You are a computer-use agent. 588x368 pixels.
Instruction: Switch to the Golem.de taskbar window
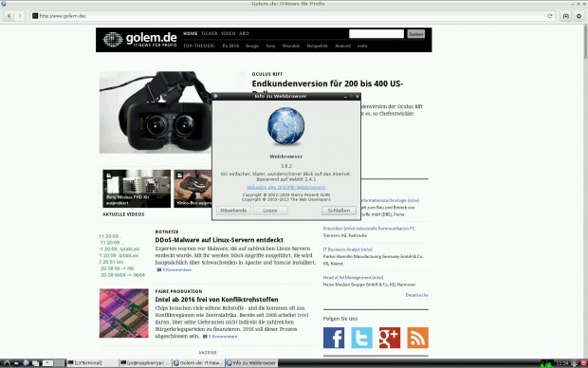click(x=198, y=362)
